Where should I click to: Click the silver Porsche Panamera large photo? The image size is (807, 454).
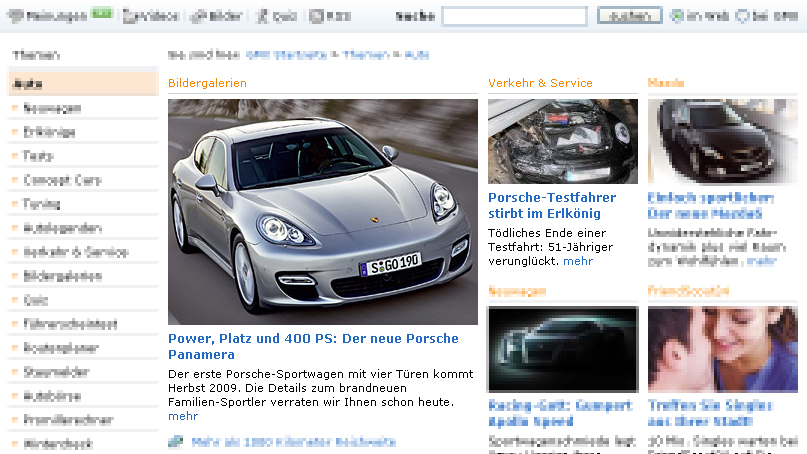pos(323,212)
